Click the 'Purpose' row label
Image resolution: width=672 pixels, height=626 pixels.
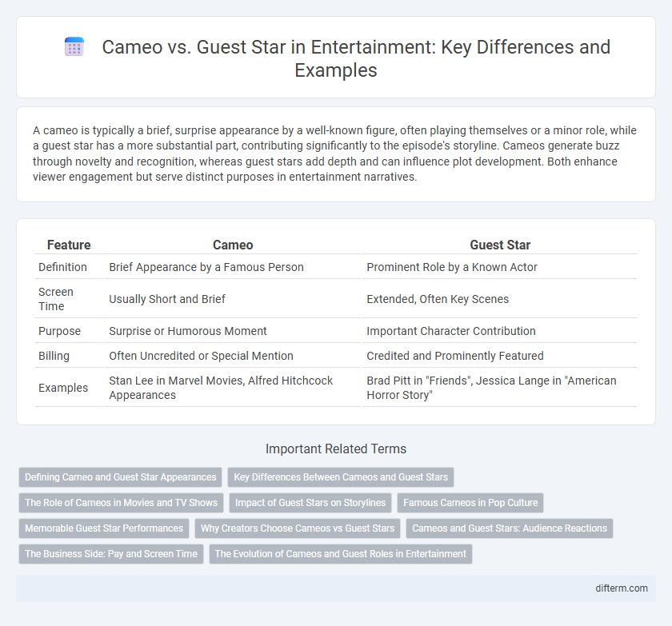tap(59, 331)
